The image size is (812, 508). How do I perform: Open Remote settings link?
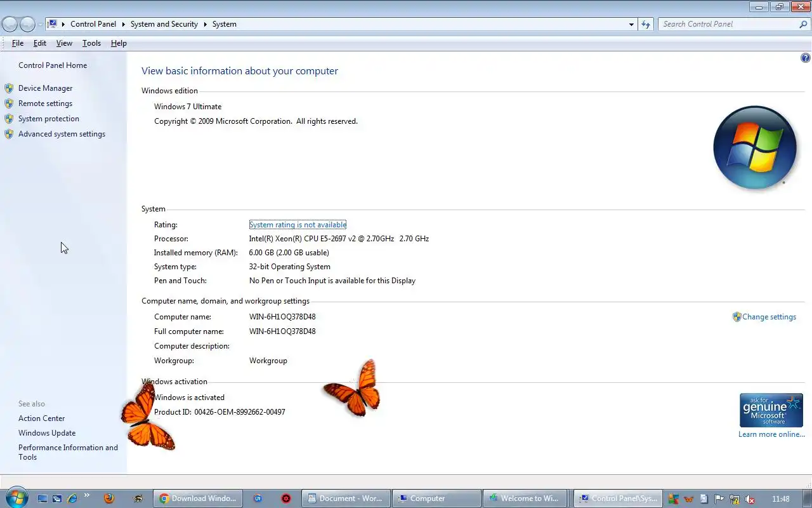click(45, 104)
